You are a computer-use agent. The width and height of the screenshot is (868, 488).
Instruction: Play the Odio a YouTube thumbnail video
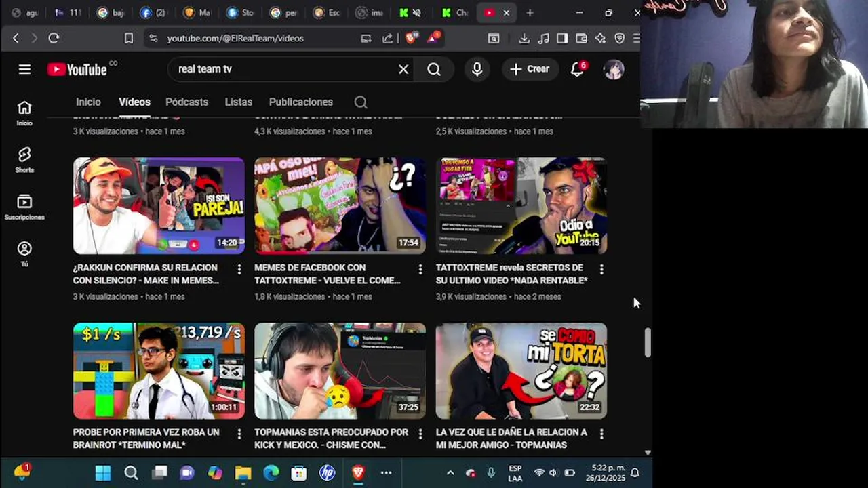click(x=521, y=206)
